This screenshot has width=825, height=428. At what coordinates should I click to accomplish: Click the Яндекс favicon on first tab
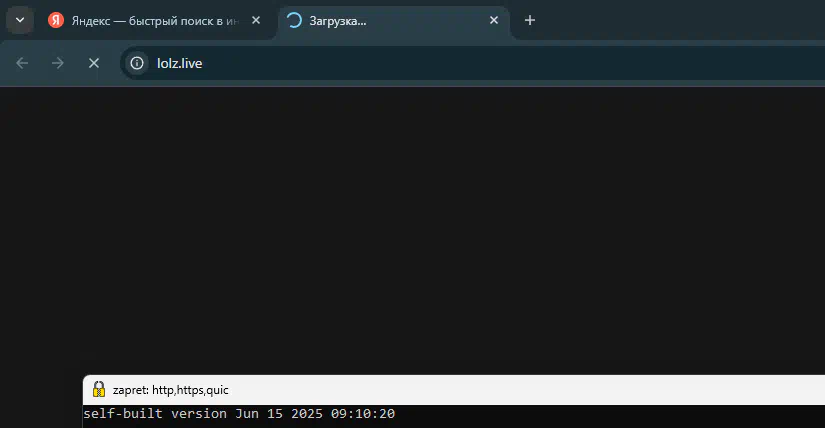(x=56, y=21)
